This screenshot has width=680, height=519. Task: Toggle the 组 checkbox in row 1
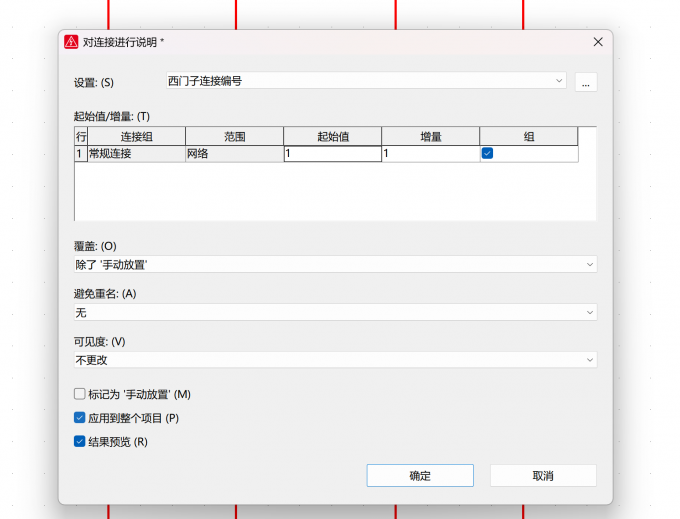pos(487,153)
